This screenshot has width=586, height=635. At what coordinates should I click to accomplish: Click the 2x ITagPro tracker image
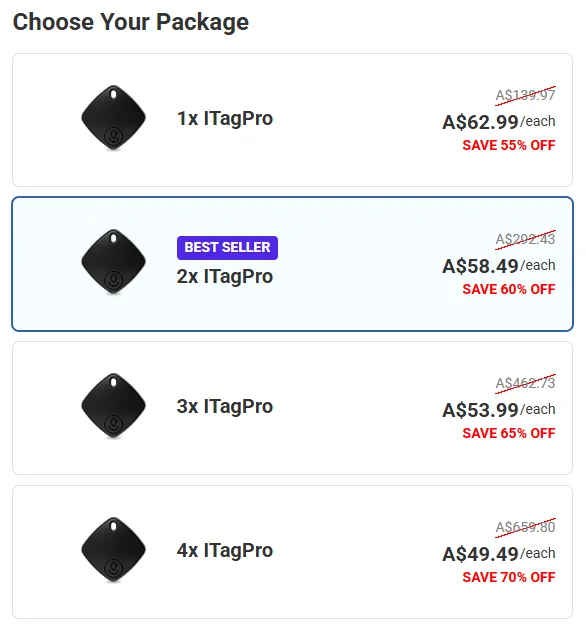pos(113,262)
